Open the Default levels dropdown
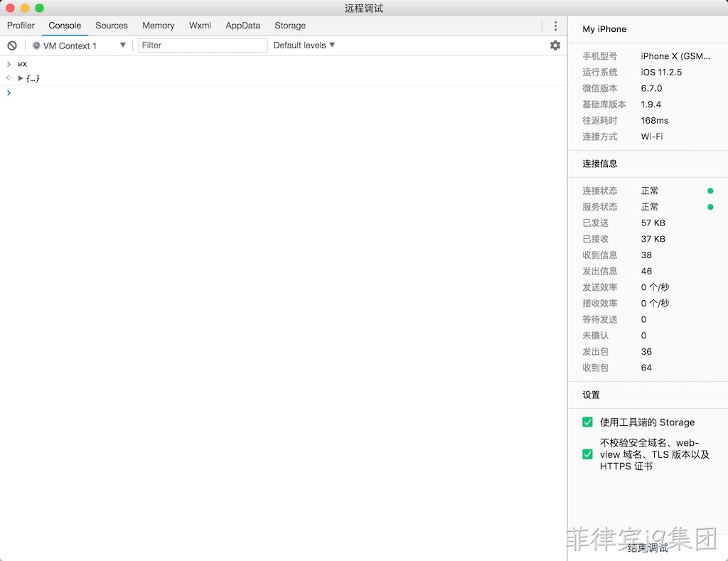The width and height of the screenshot is (728, 561). tap(304, 45)
